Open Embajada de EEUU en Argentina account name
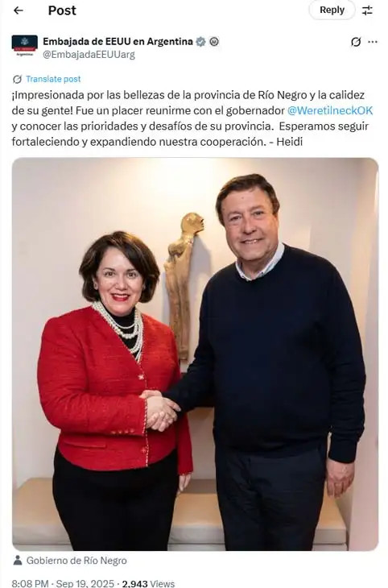Viewport: 388px width, 588px height. (x=118, y=41)
